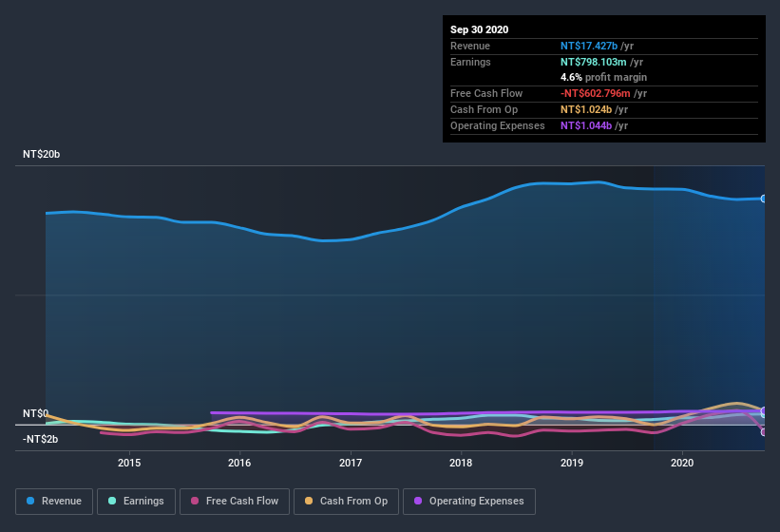Select the 2016 x-axis label

(239, 463)
